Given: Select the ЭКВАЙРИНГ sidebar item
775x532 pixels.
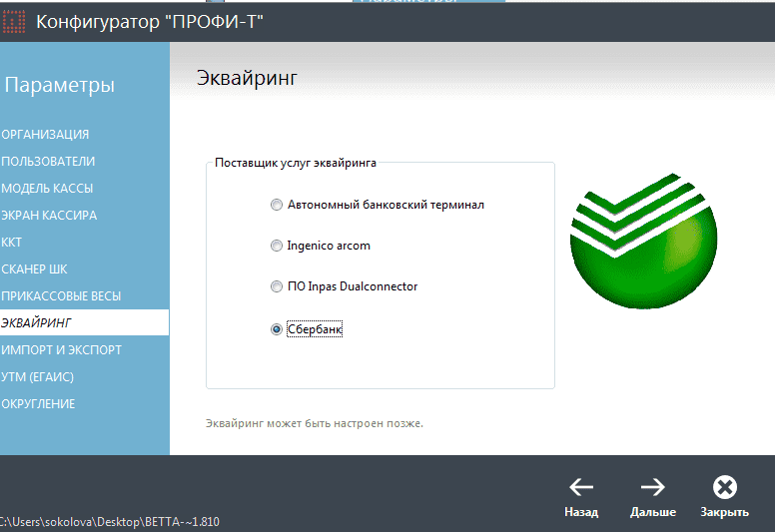Looking at the screenshot, I should [x=84, y=322].
